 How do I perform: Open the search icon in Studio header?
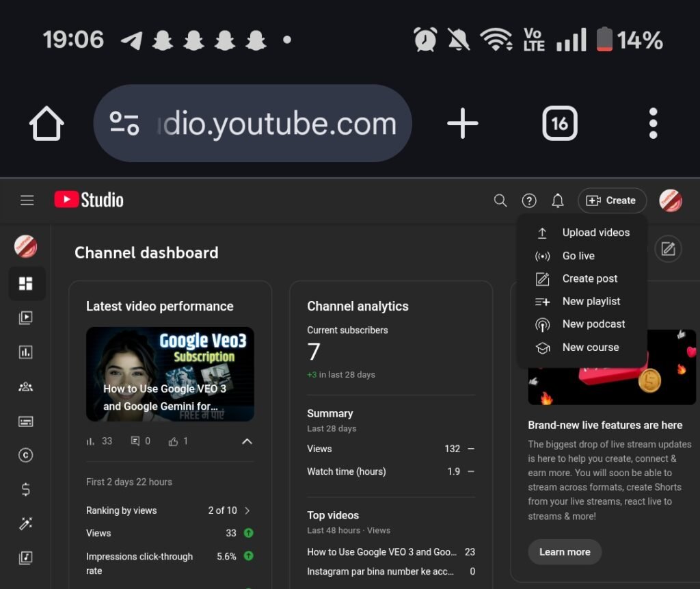coord(500,200)
